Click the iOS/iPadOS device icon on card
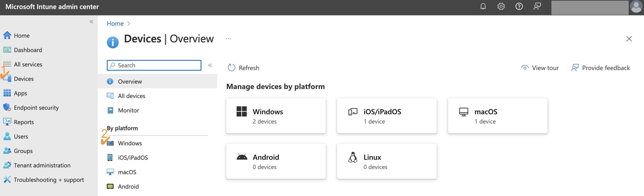The width and height of the screenshot is (644, 196). [x=353, y=112]
